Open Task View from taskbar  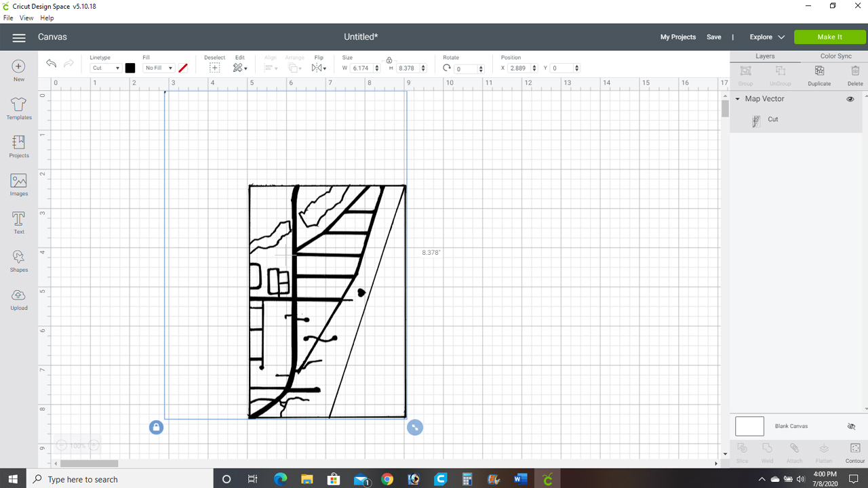(x=253, y=479)
